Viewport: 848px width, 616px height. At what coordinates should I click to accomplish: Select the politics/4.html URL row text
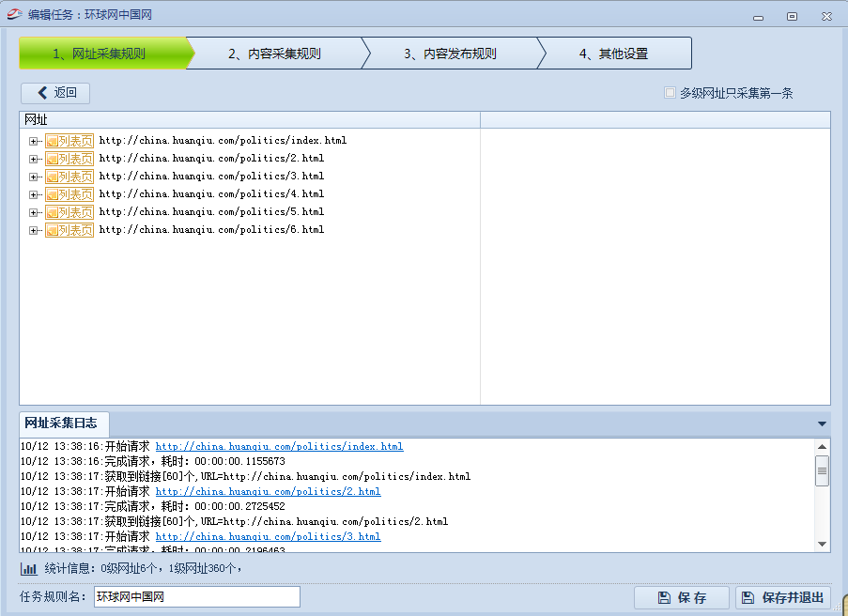[x=211, y=194]
